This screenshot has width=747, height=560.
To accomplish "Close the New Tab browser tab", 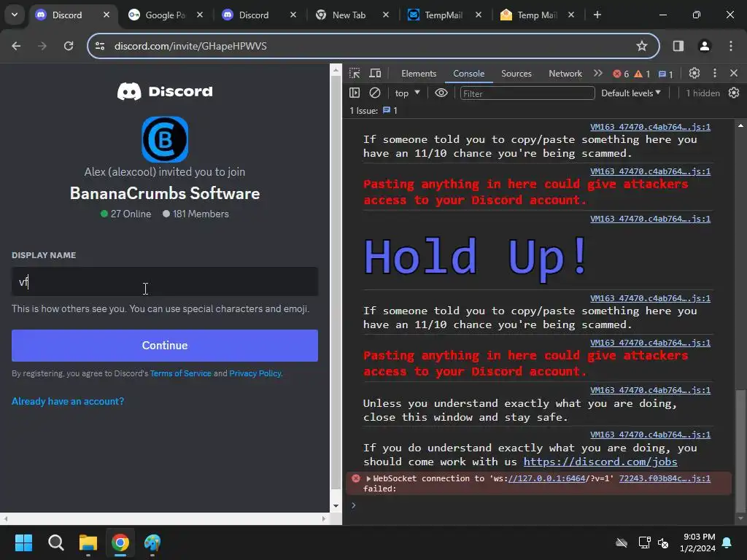I will point(386,15).
